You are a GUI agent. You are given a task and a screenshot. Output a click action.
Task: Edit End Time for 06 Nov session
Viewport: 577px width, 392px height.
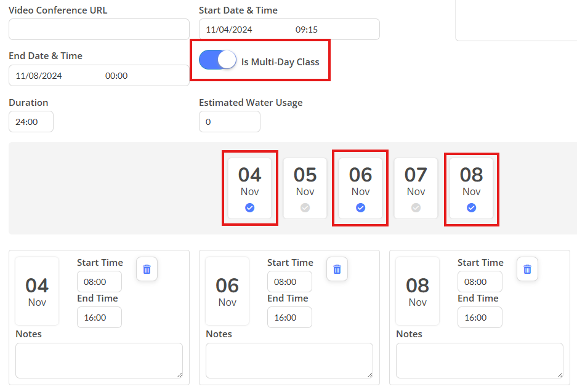(x=289, y=318)
